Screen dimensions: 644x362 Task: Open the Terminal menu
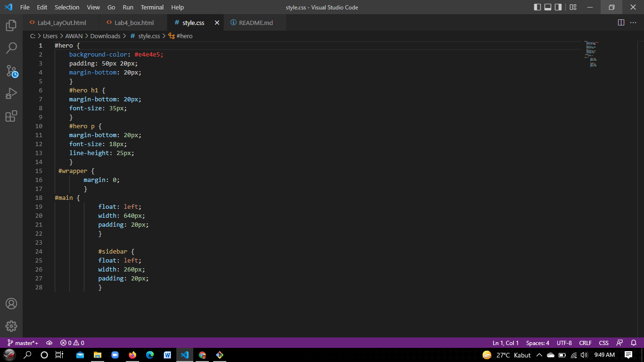click(152, 7)
